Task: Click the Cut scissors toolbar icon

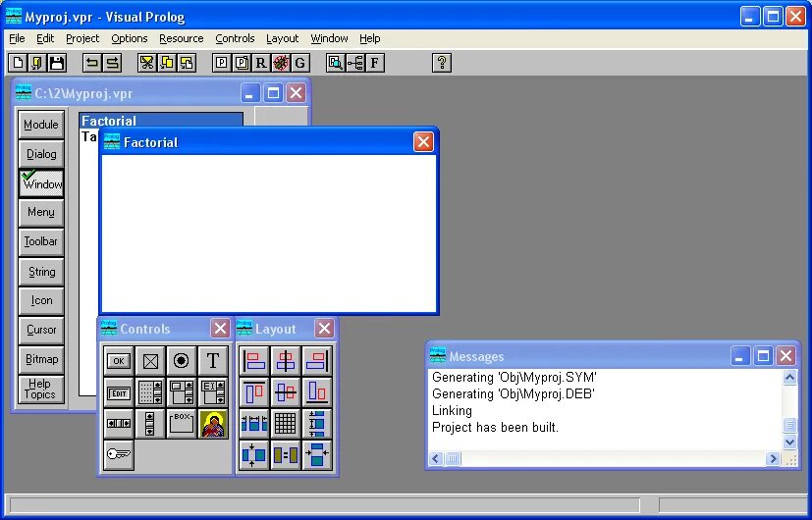Action: (147, 63)
